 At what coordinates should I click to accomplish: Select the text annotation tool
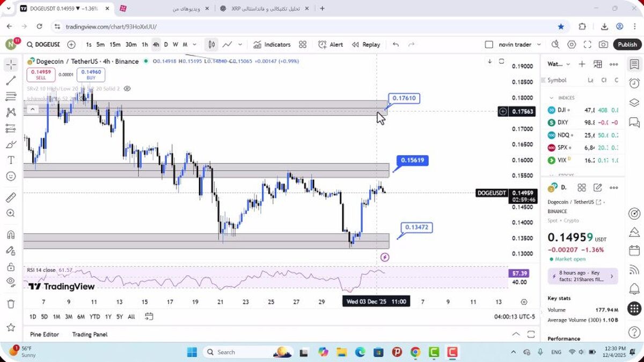11,160
